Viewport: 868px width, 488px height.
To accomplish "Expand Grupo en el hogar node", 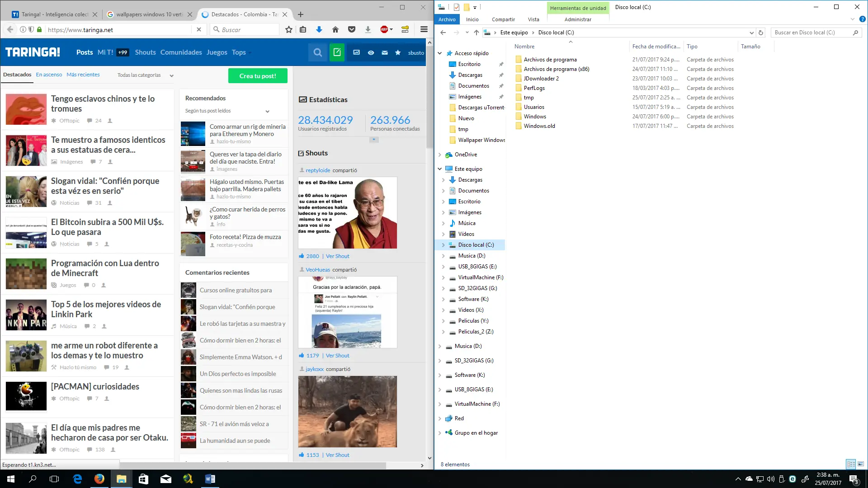I will coord(439,433).
